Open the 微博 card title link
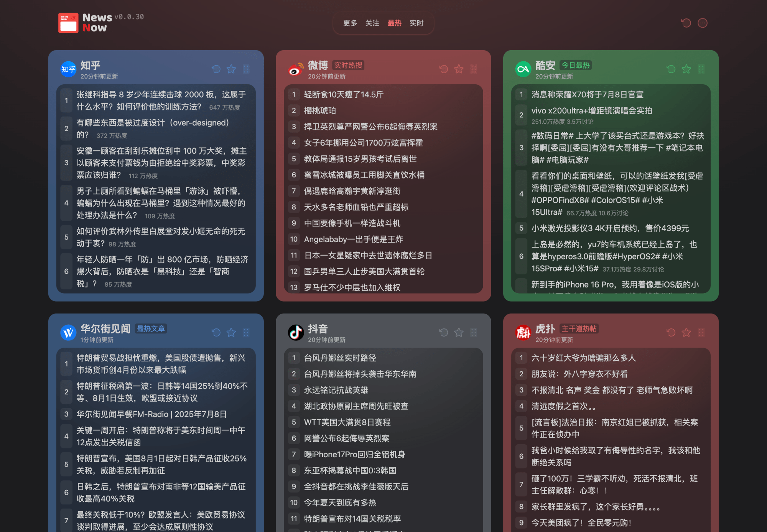Screen dimensions: 767x532 [318, 65]
